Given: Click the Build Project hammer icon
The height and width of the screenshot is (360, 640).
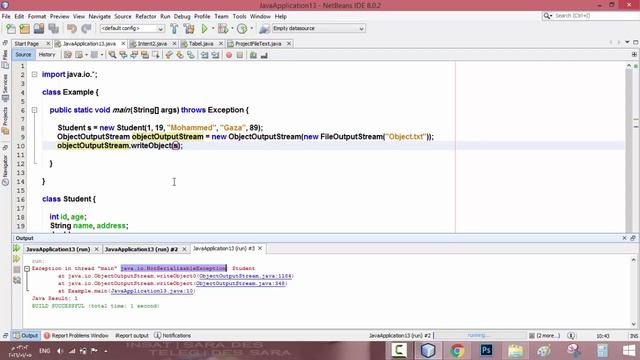Looking at the screenshot, I should [174, 29].
